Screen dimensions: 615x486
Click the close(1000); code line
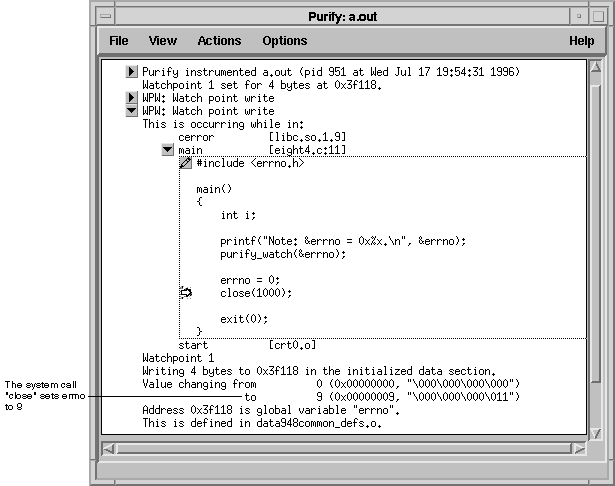(x=256, y=293)
